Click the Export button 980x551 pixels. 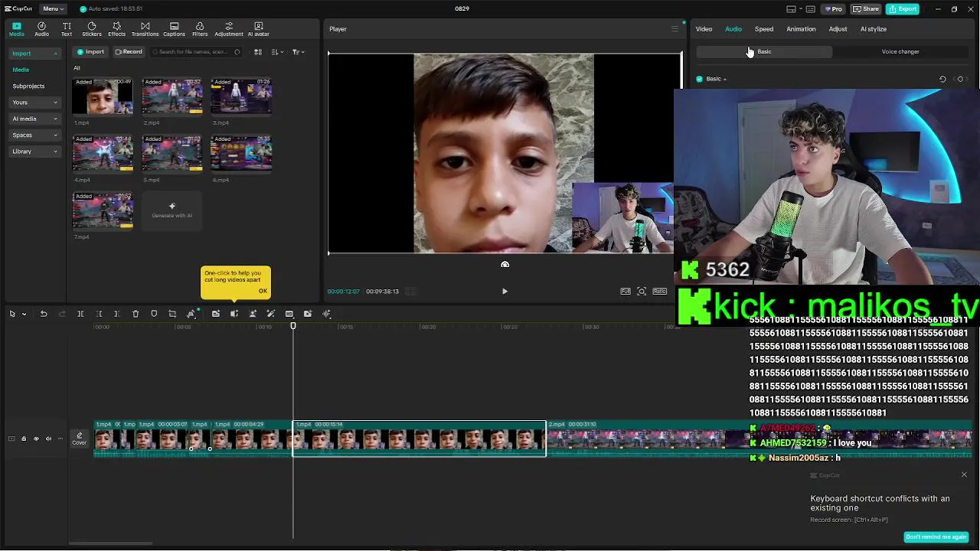point(903,9)
